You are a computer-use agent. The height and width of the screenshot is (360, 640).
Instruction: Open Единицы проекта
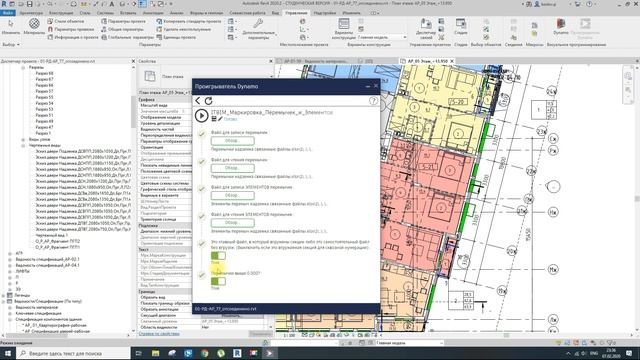click(x=176, y=37)
